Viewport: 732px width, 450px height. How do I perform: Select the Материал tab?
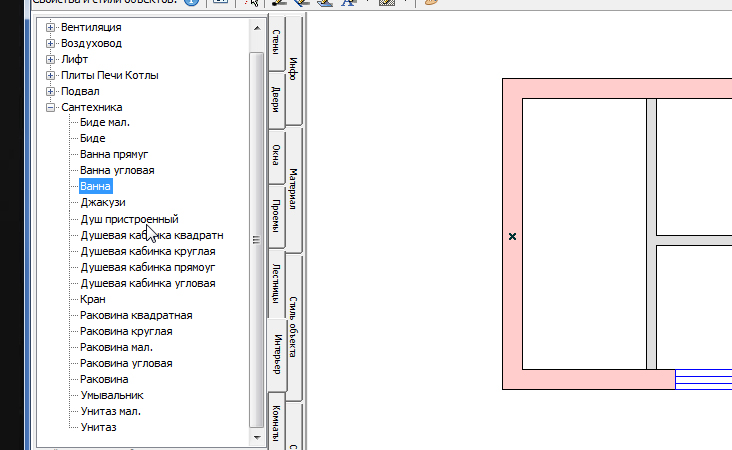coord(294,188)
